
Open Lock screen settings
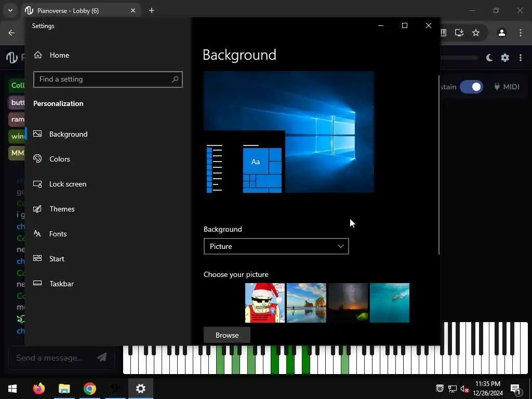click(x=68, y=184)
